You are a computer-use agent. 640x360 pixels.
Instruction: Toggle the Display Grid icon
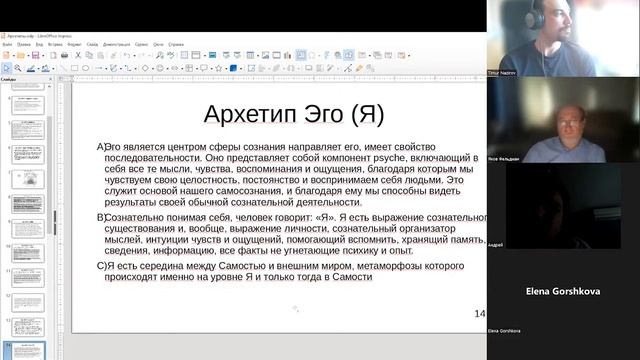[x=184, y=55]
